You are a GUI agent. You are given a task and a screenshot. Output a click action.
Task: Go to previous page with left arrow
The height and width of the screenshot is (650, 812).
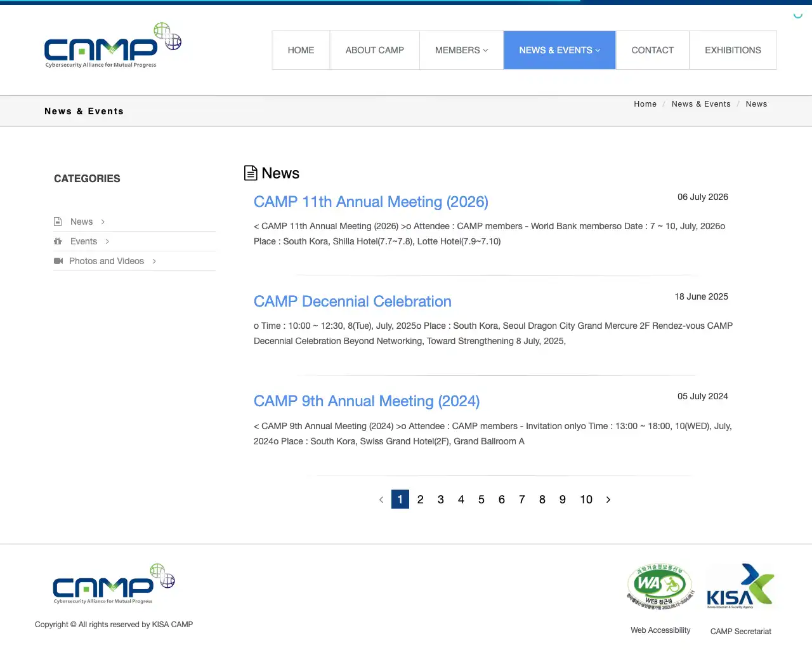381,500
